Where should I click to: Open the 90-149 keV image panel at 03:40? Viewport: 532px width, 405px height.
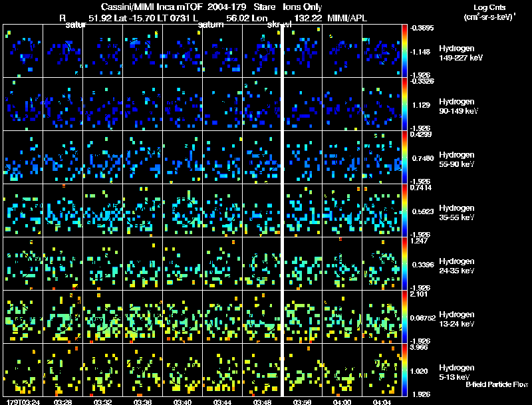pos(182,104)
